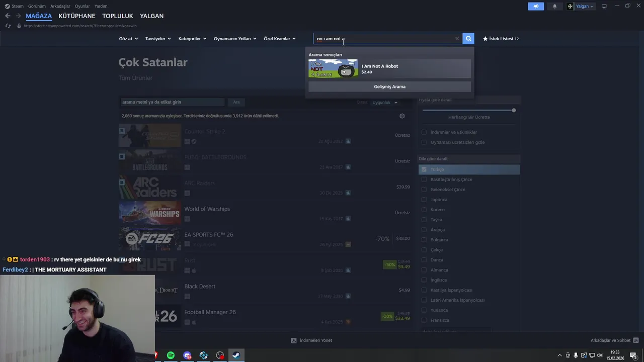Open the Yalgan account dropdown
The image size is (644, 362).
[x=585, y=6]
